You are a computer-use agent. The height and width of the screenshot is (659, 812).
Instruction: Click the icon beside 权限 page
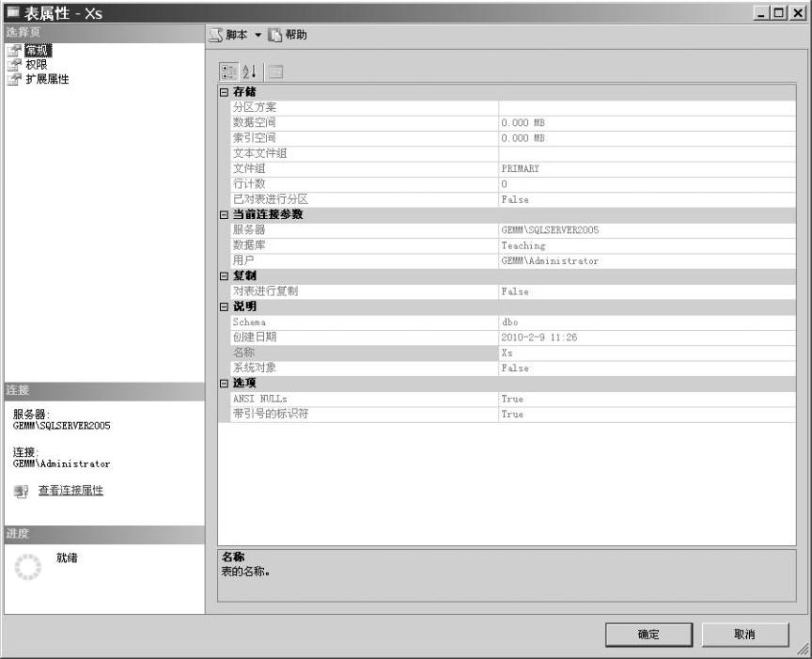click(x=14, y=65)
